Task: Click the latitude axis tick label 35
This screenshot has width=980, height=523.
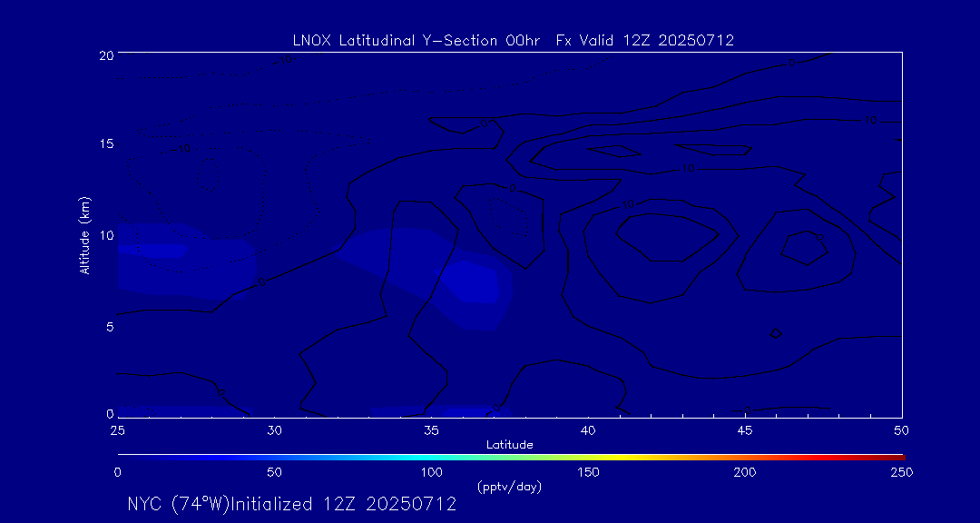Action: [431, 429]
